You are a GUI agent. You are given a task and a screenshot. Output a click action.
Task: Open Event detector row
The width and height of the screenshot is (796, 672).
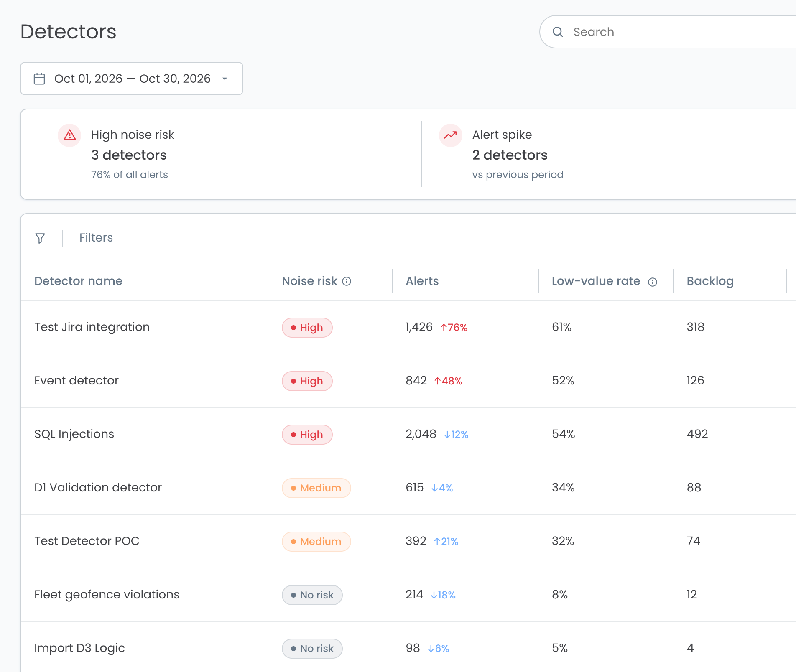pyautogui.click(x=408, y=381)
